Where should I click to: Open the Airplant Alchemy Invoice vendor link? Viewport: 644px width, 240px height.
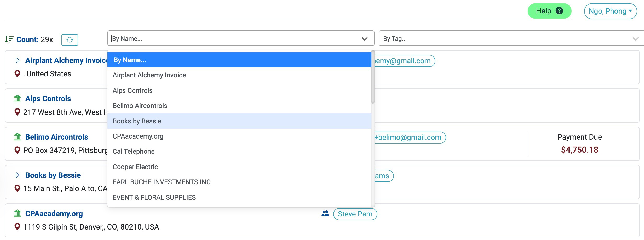pyautogui.click(x=66, y=60)
